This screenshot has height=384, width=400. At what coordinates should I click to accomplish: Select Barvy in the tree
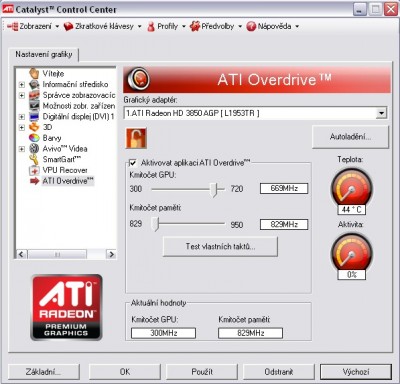52,138
